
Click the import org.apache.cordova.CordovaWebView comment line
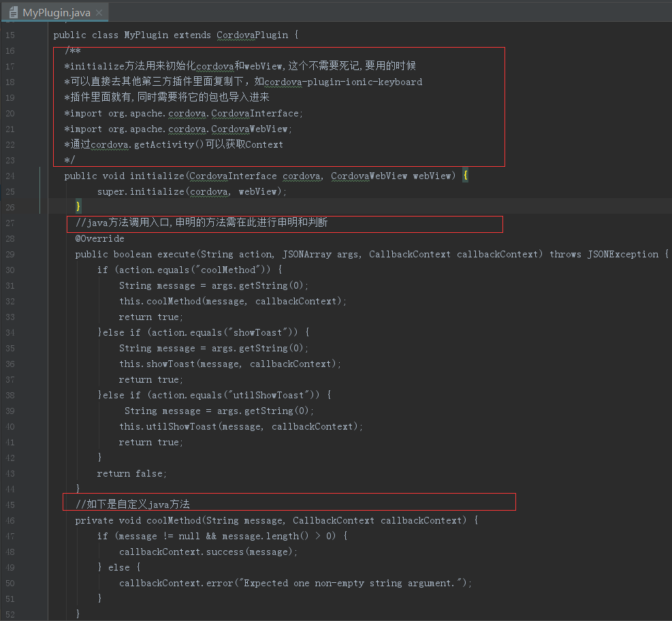point(178,129)
